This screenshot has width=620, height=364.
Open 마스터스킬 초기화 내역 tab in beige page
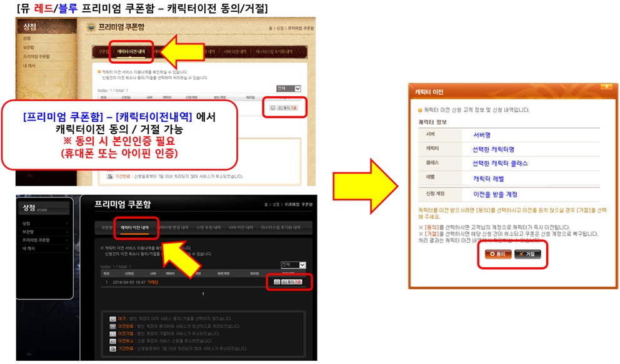(x=274, y=52)
